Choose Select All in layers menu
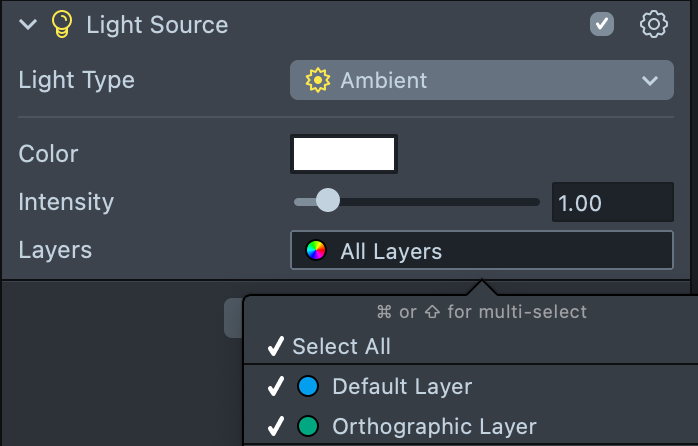Image resolution: width=698 pixels, height=446 pixels. coord(341,347)
